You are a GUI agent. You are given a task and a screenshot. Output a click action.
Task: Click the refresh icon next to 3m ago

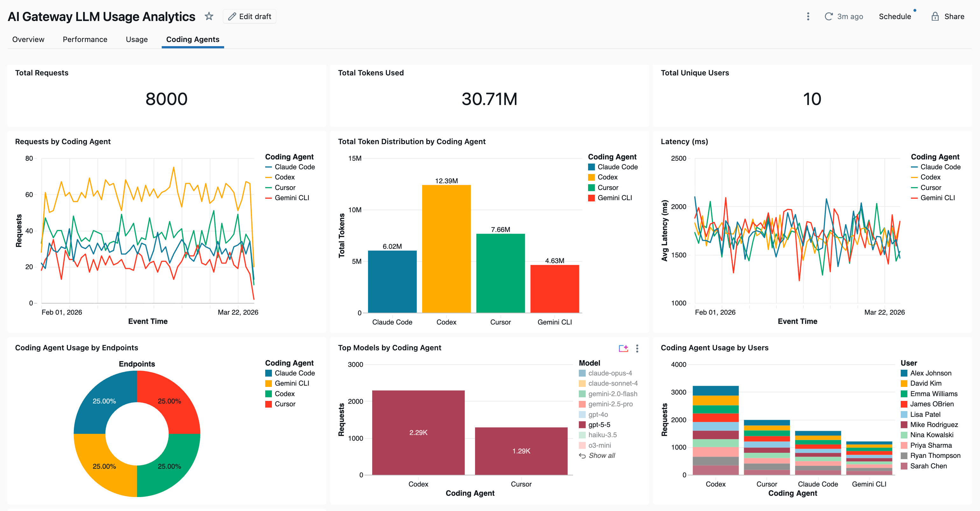(828, 16)
